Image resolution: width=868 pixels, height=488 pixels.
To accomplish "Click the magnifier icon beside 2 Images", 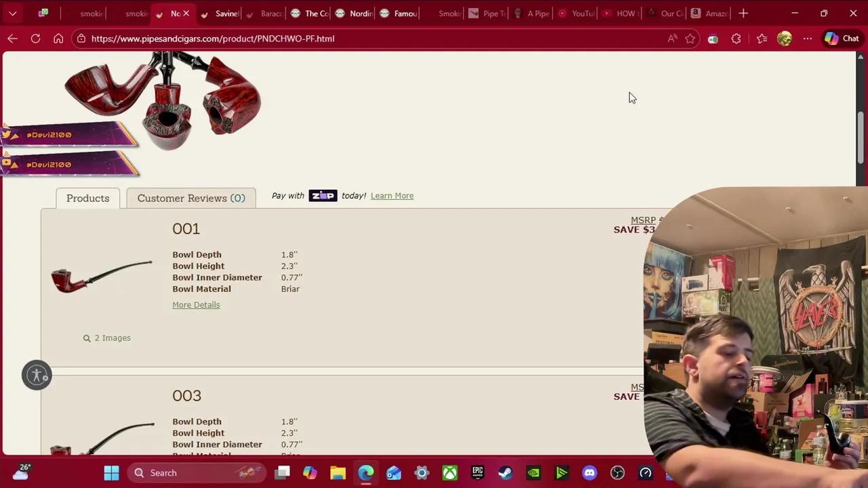I will point(87,338).
